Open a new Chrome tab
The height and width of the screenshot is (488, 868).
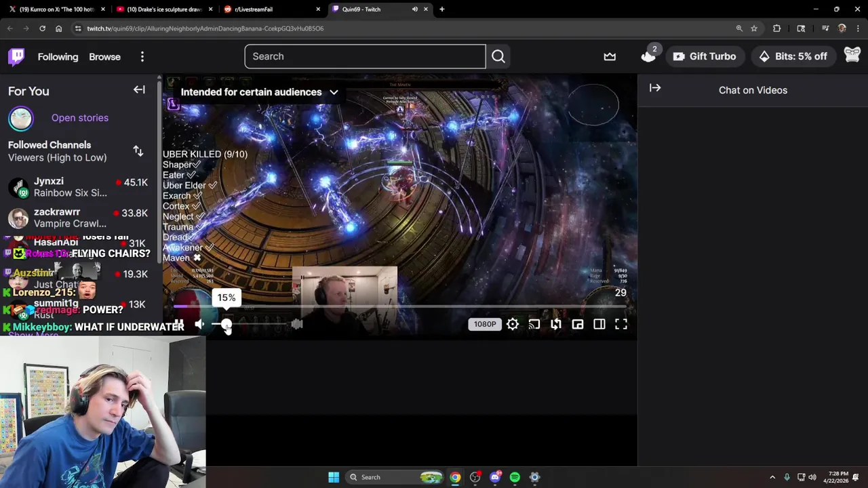coord(442,9)
